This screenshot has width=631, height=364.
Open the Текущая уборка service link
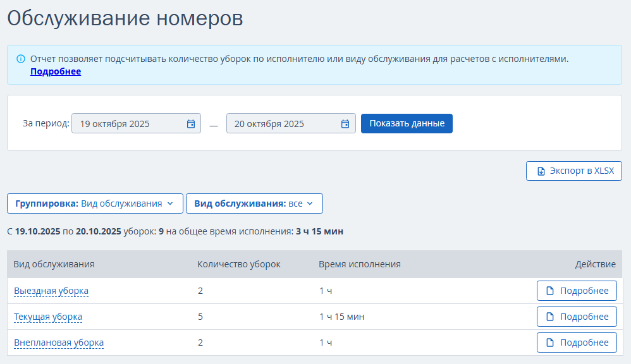48,317
